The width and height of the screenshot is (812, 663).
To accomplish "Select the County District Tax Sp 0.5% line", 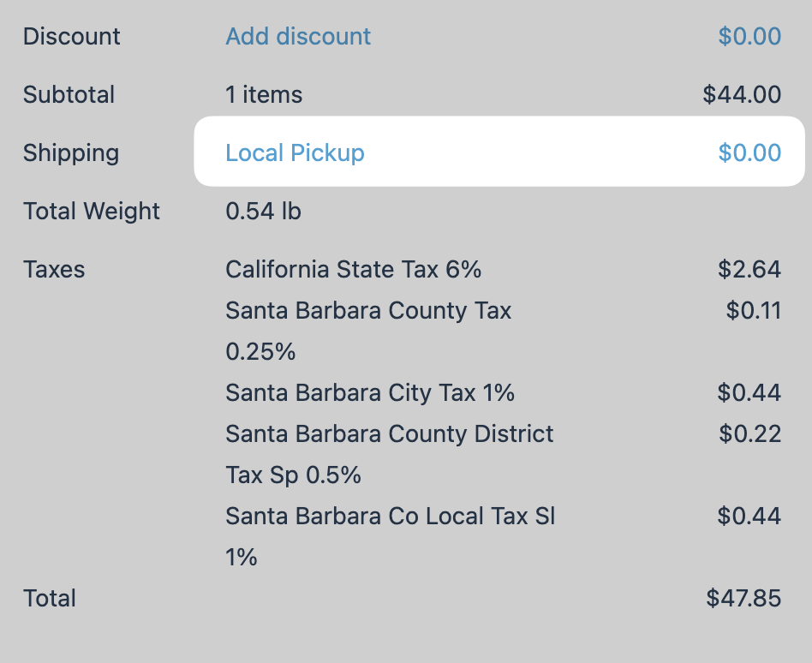I will (390, 454).
